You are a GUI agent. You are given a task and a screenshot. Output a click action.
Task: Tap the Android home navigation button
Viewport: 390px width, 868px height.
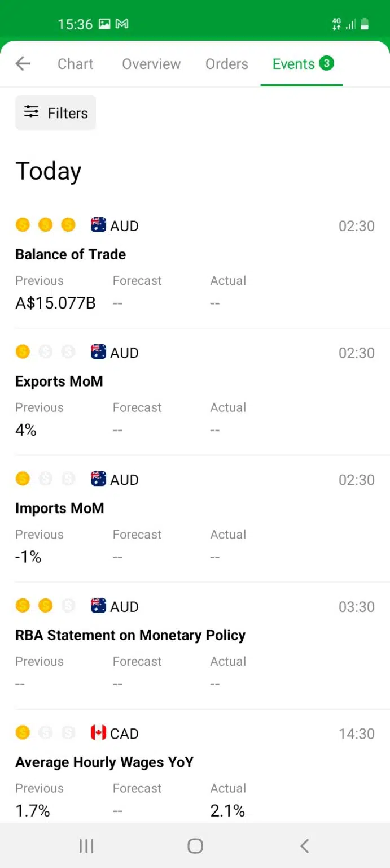pyautogui.click(x=195, y=845)
